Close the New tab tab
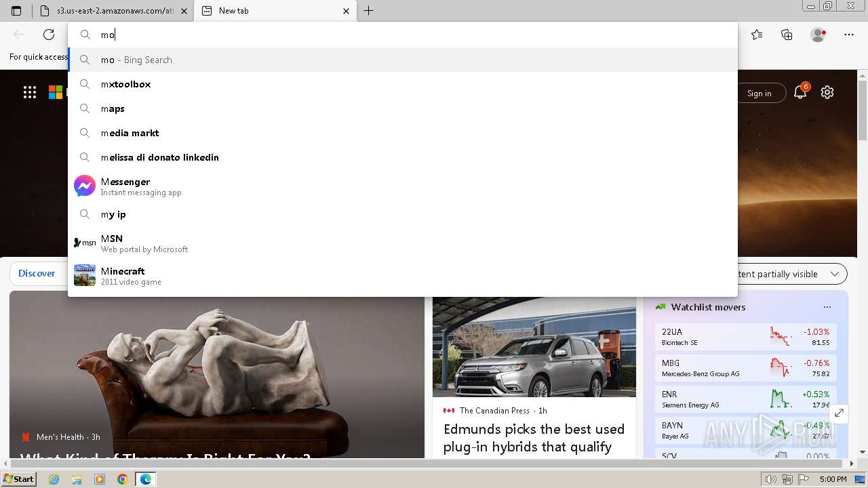 (x=346, y=11)
